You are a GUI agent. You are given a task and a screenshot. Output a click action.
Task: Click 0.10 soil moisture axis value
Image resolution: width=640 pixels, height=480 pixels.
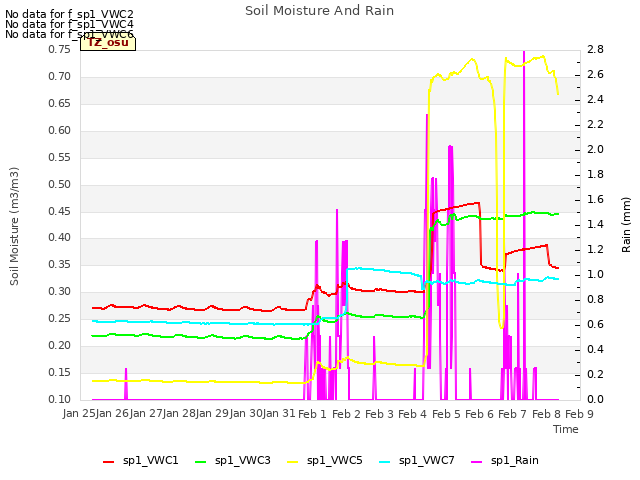60,400
